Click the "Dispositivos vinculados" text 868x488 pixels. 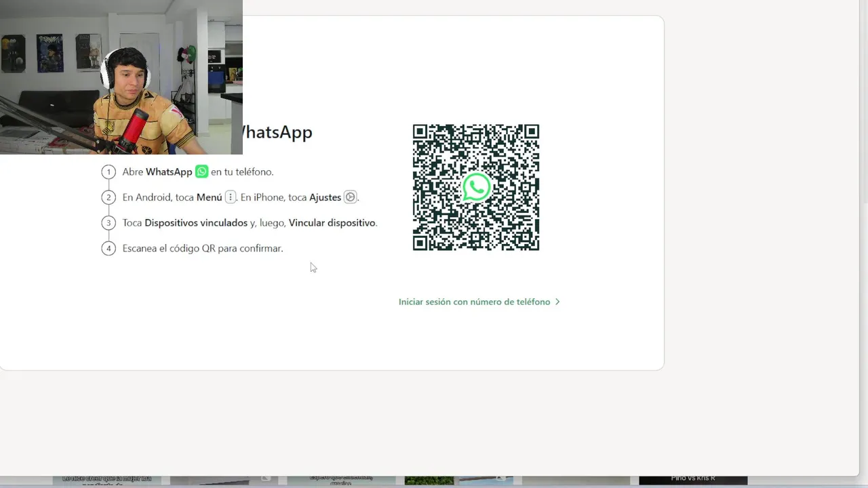[x=196, y=222]
